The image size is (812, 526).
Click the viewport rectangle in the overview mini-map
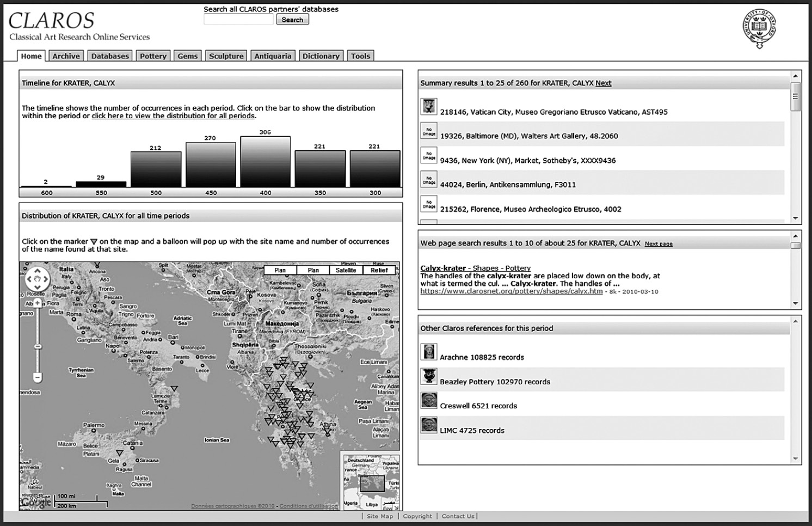pyautogui.click(x=372, y=484)
